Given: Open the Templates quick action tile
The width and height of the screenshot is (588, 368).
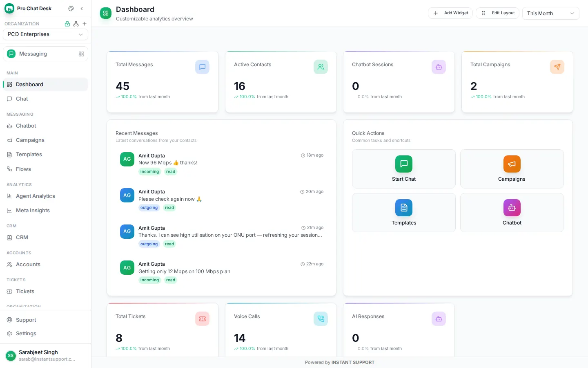Looking at the screenshot, I should pyautogui.click(x=404, y=213).
